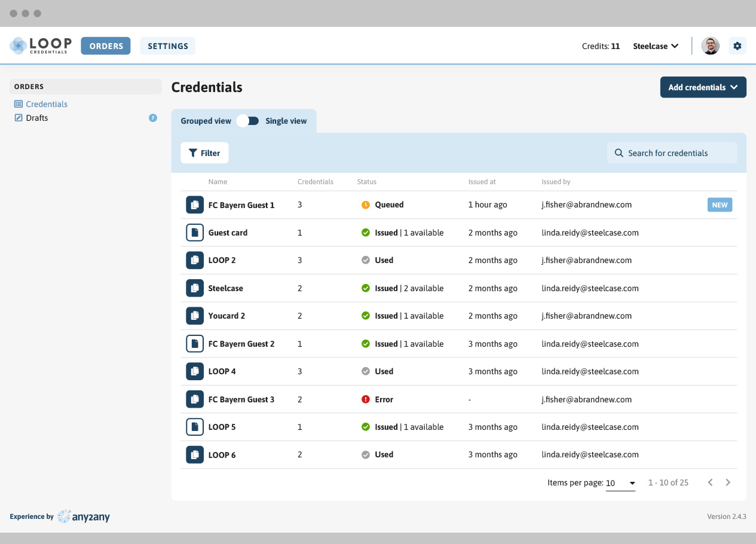Click the settings gear icon in header
756x544 pixels.
point(737,46)
